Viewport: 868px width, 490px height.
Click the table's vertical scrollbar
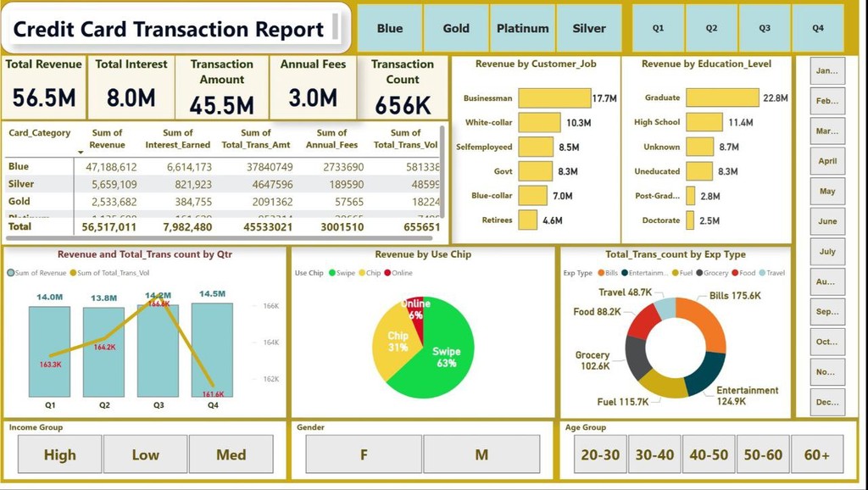click(442, 171)
